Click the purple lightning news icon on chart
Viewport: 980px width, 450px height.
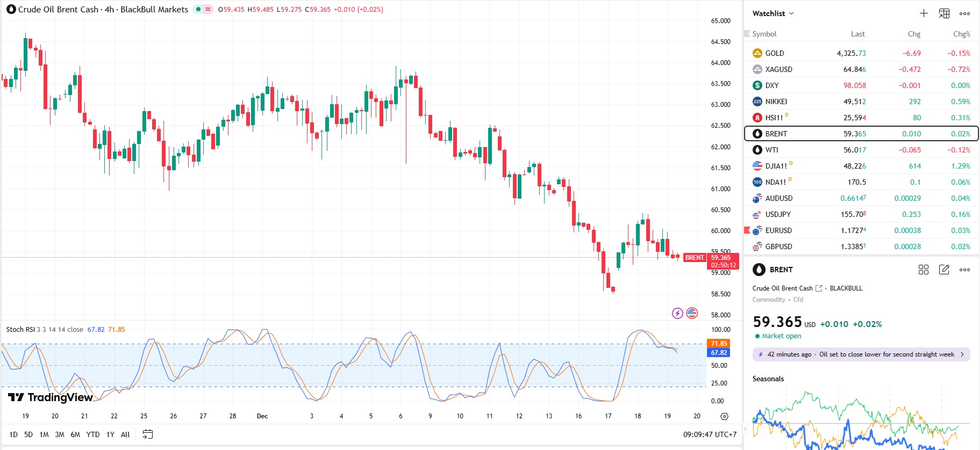pyautogui.click(x=677, y=313)
